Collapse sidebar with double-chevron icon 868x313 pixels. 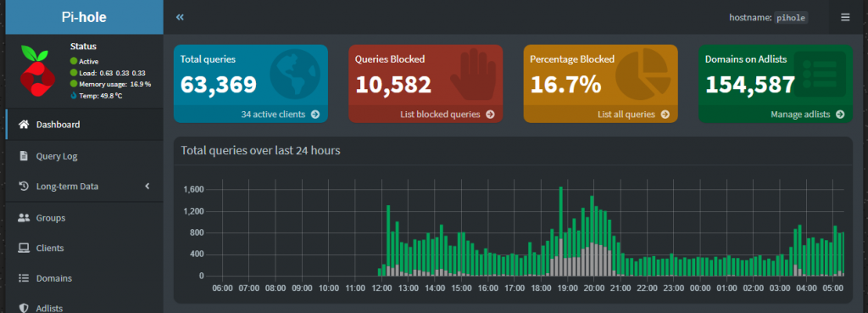[x=180, y=17]
